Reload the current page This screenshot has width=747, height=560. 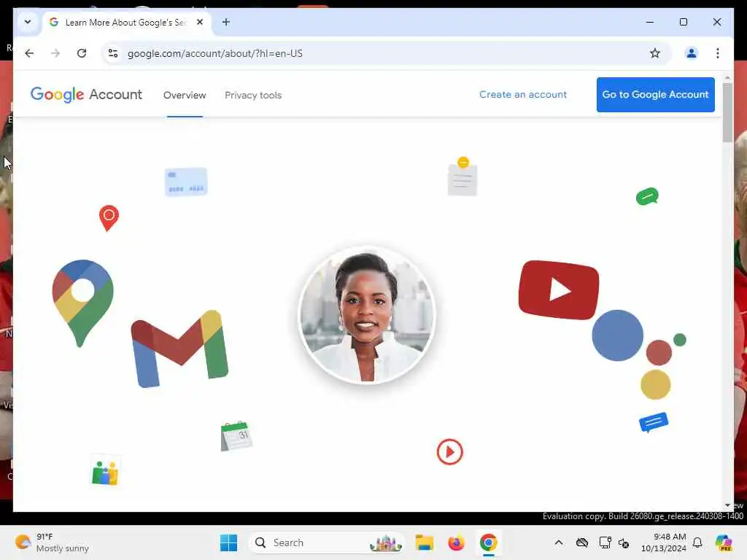[82, 53]
